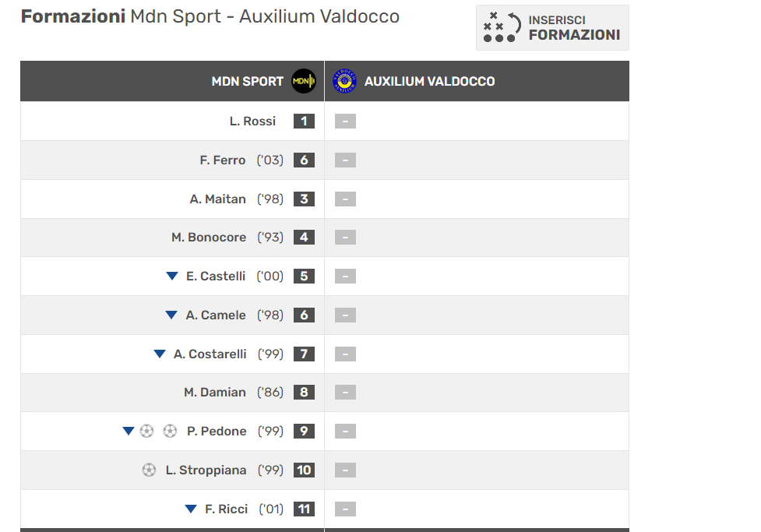Click substitution arrow beside A. Camele

point(171,315)
